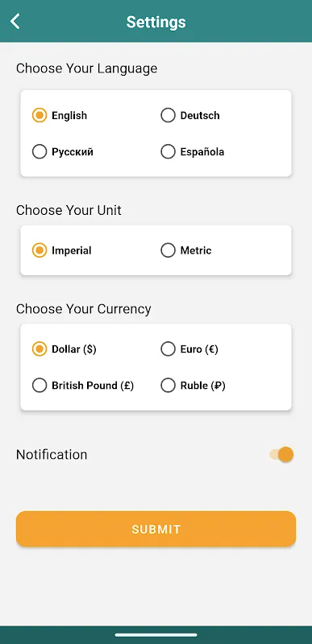Pick British Pound (£) currency

point(40,386)
